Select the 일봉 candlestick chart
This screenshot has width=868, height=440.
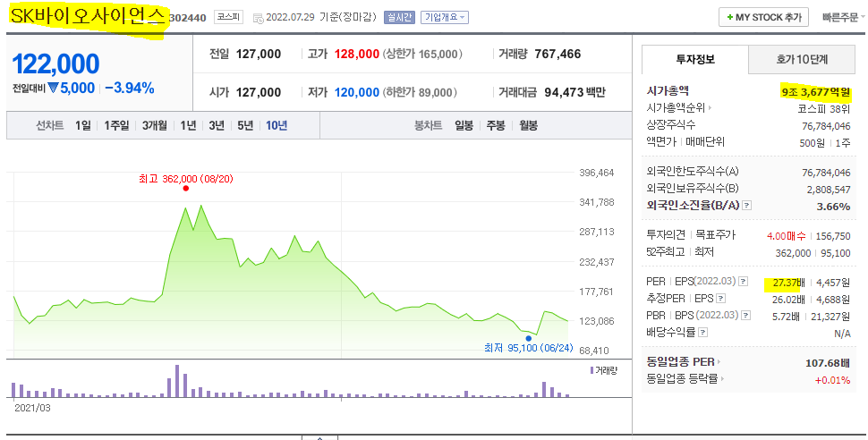(x=464, y=125)
